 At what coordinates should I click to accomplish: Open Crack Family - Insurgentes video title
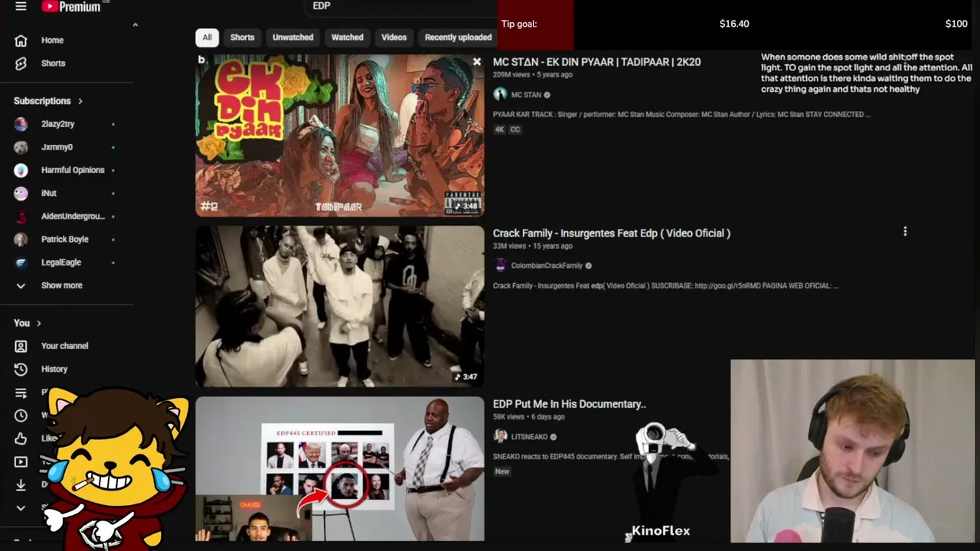tap(612, 233)
